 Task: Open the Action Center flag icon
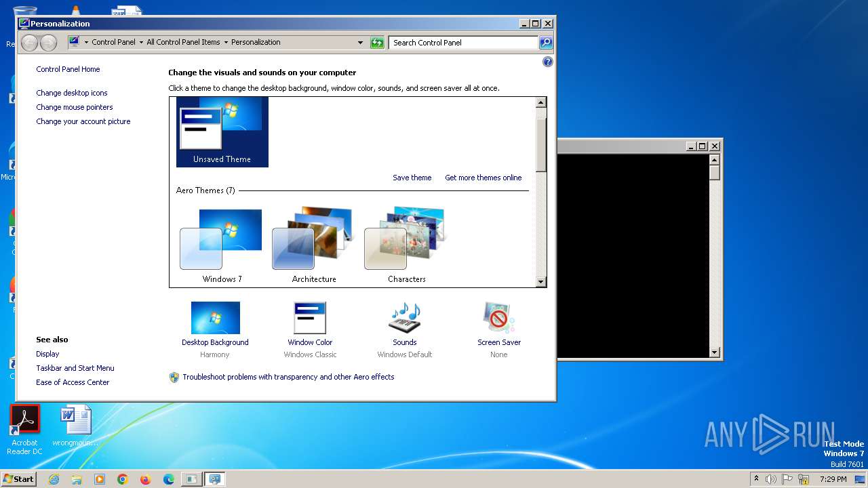787,479
